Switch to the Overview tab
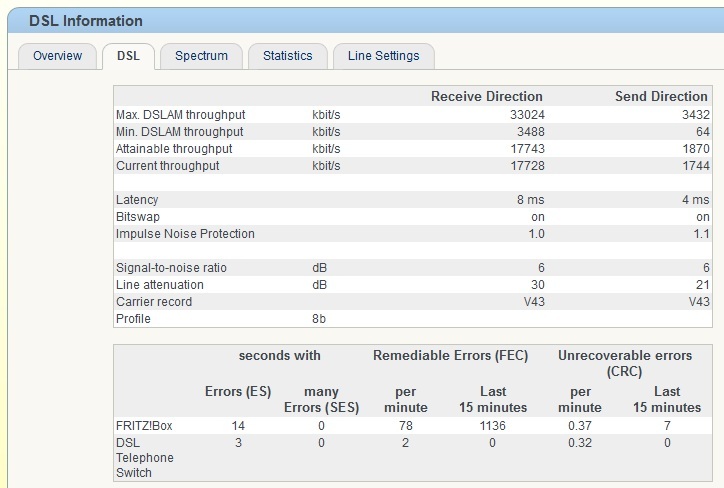Image resolution: width=724 pixels, height=488 pixels. [57, 56]
